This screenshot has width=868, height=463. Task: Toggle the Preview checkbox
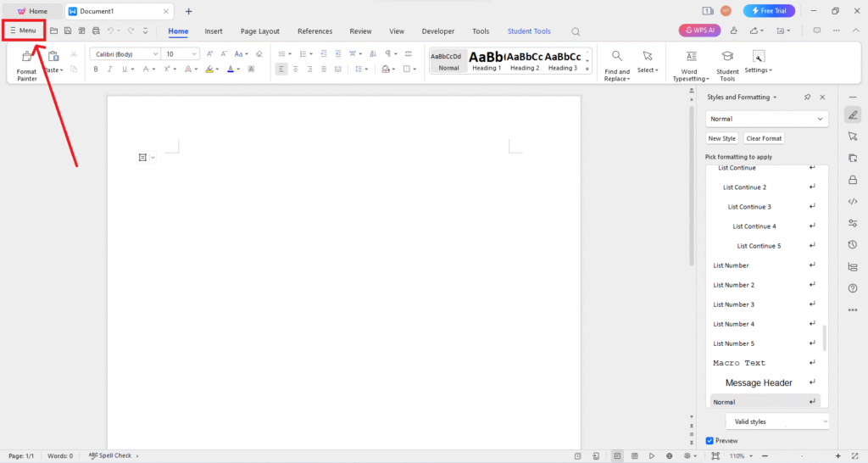click(x=709, y=441)
